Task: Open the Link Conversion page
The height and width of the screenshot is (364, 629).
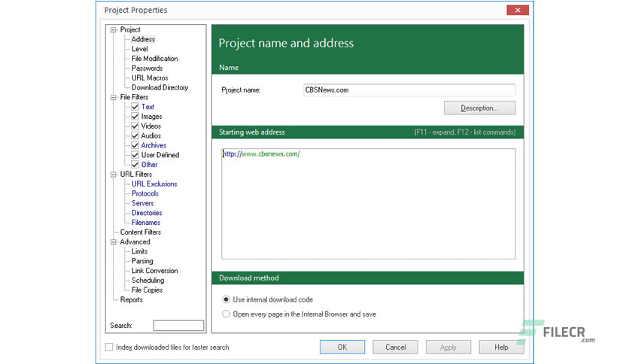Action: pyautogui.click(x=155, y=271)
